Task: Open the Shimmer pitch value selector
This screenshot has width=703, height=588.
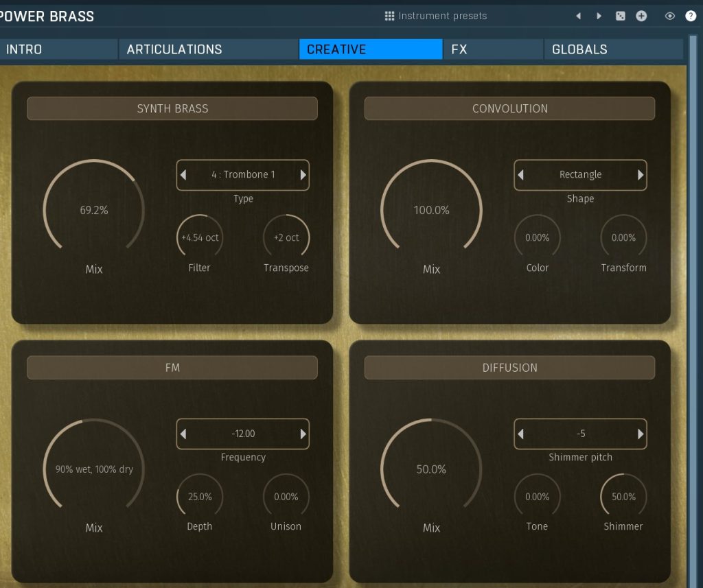Action: click(580, 434)
